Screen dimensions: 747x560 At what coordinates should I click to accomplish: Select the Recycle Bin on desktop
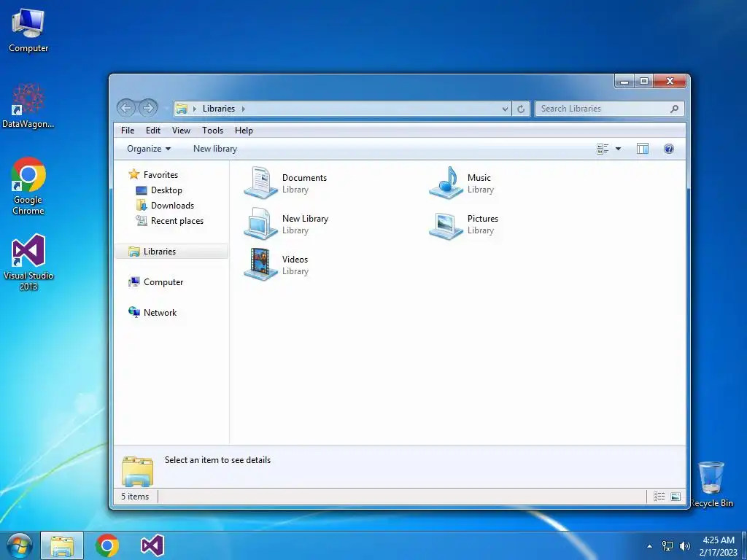point(711,484)
